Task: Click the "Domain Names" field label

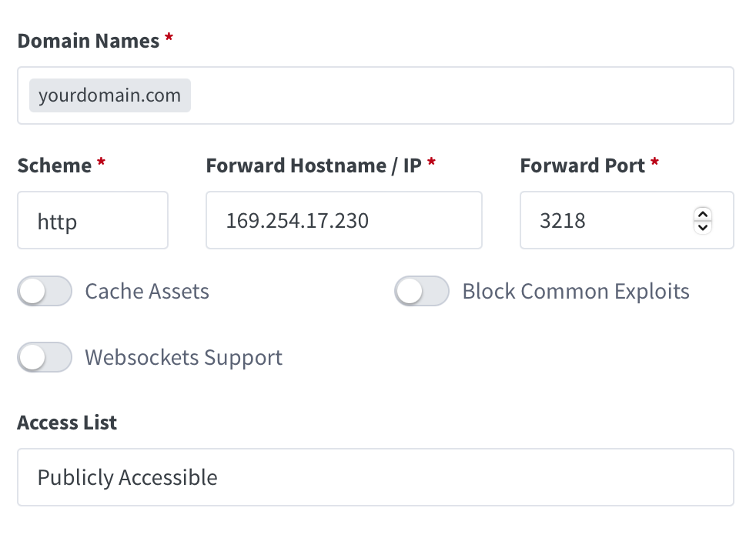Action: tap(88, 41)
